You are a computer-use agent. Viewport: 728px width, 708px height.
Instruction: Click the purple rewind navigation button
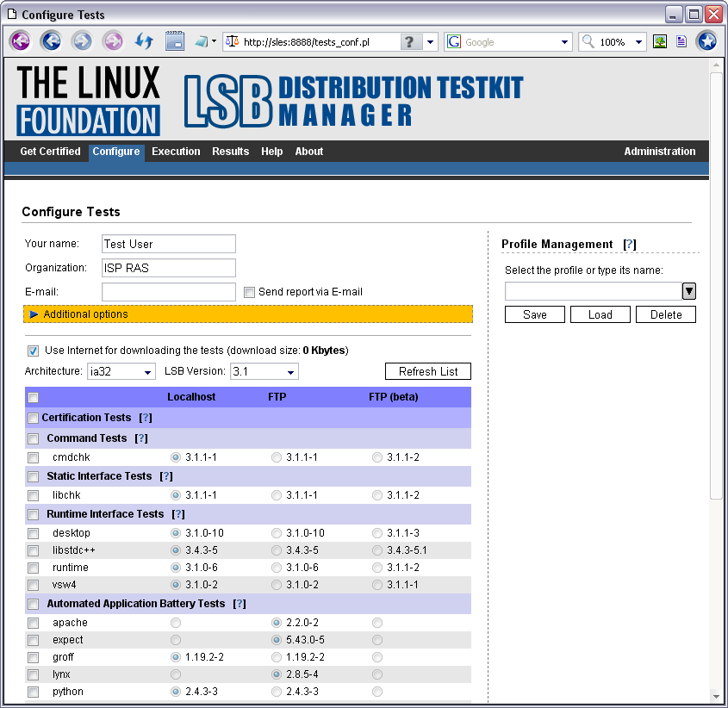pyautogui.click(x=21, y=41)
